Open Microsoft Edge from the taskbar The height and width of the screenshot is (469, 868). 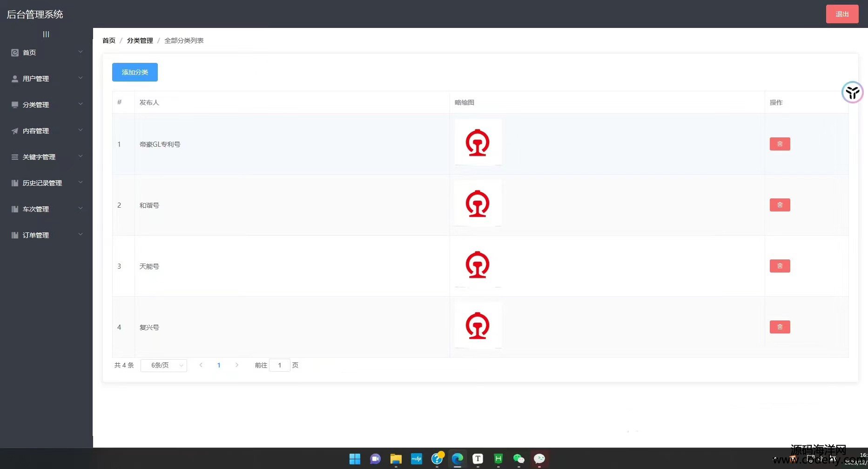[458, 459]
